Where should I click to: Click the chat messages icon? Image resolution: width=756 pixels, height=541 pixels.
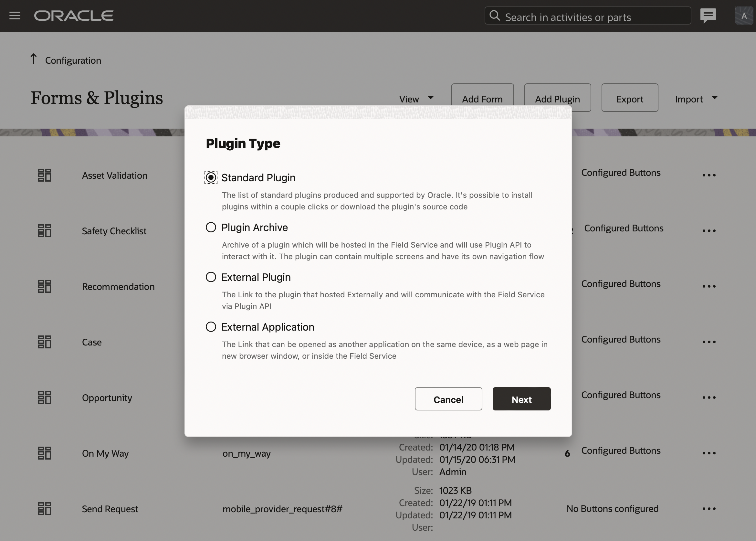(x=708, y=16)
